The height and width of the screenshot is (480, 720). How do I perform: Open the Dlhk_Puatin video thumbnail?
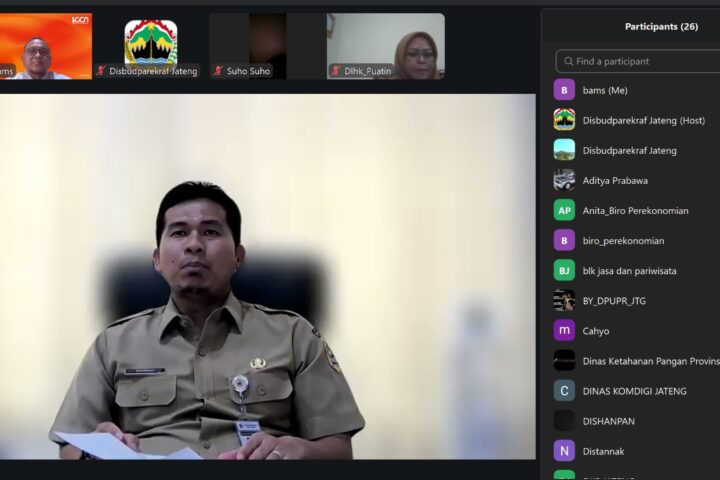click(x=386, y=46)
